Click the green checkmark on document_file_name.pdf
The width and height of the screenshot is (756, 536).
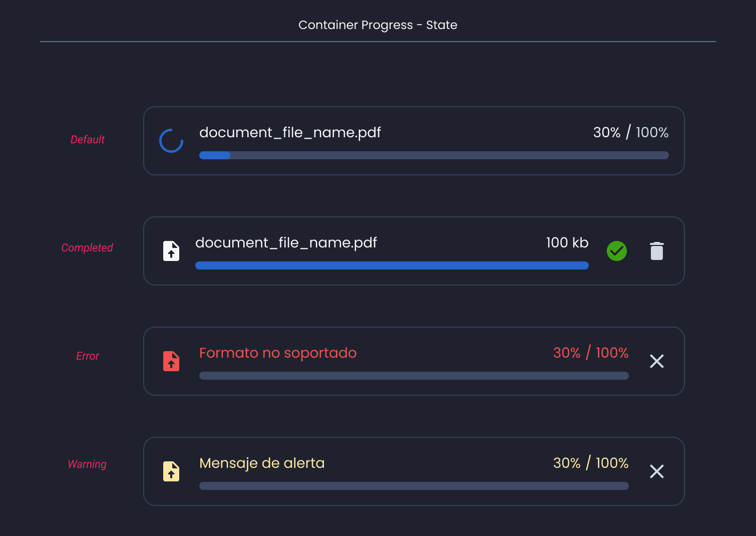click(617, 250)
